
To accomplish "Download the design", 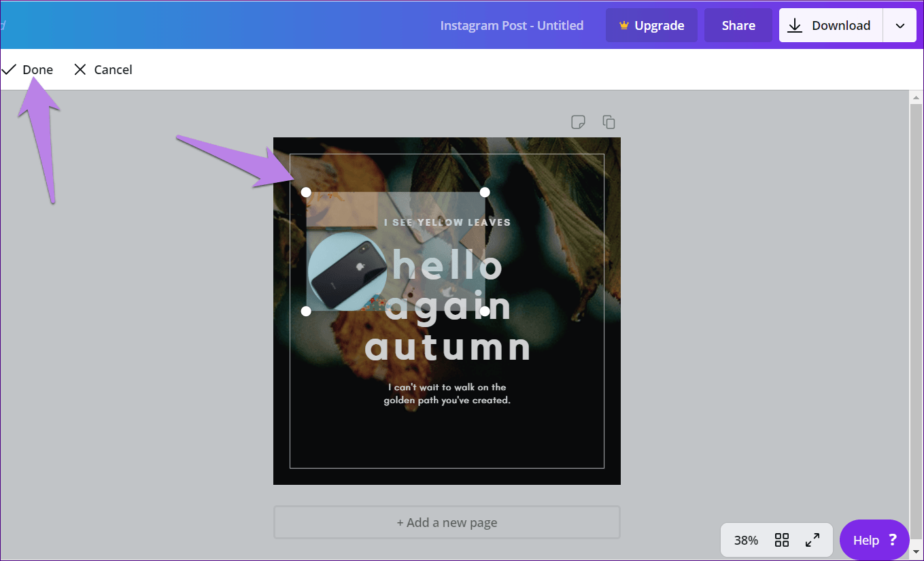I will [x=831, y=25].
